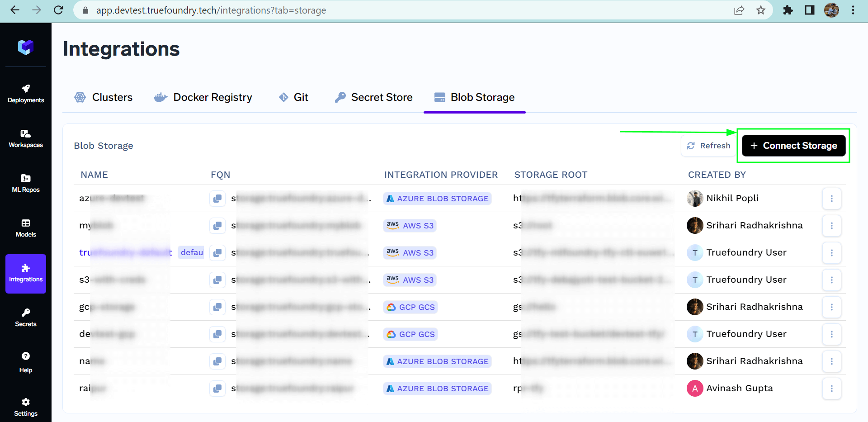This screenshot has height=422, width=868.
Task: Open Settings in the sidebar
Action: [x=26, y=407]
